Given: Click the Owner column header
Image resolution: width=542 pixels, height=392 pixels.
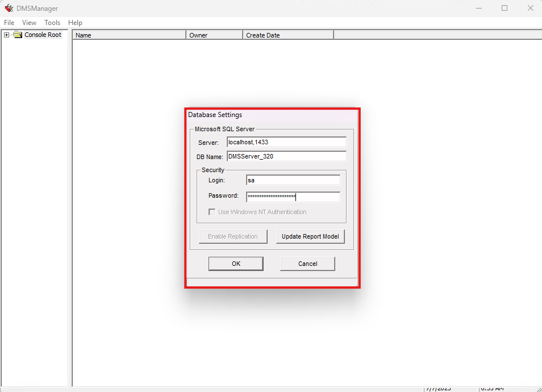Looking at the screenshot, I should [x=214, y=35].
